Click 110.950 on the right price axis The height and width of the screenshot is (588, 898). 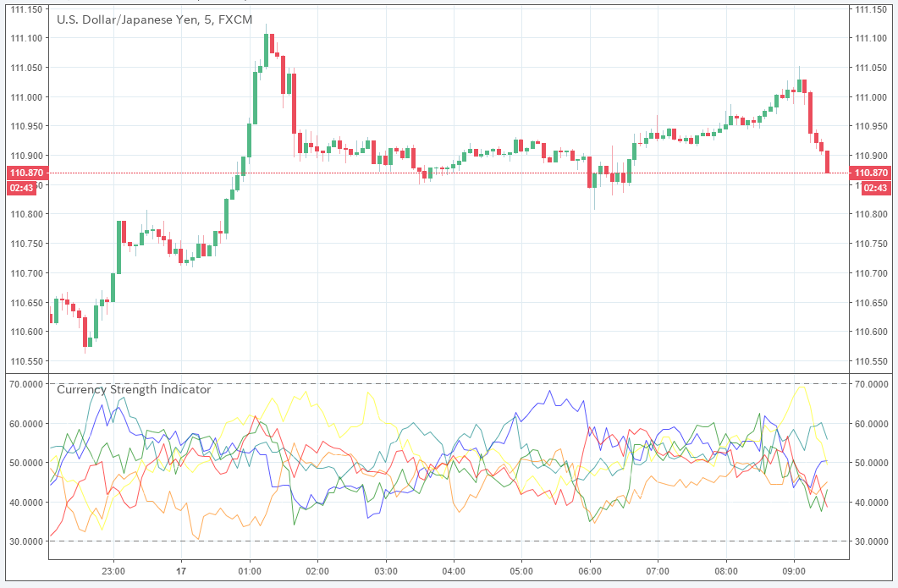click(x=871, y=126)
